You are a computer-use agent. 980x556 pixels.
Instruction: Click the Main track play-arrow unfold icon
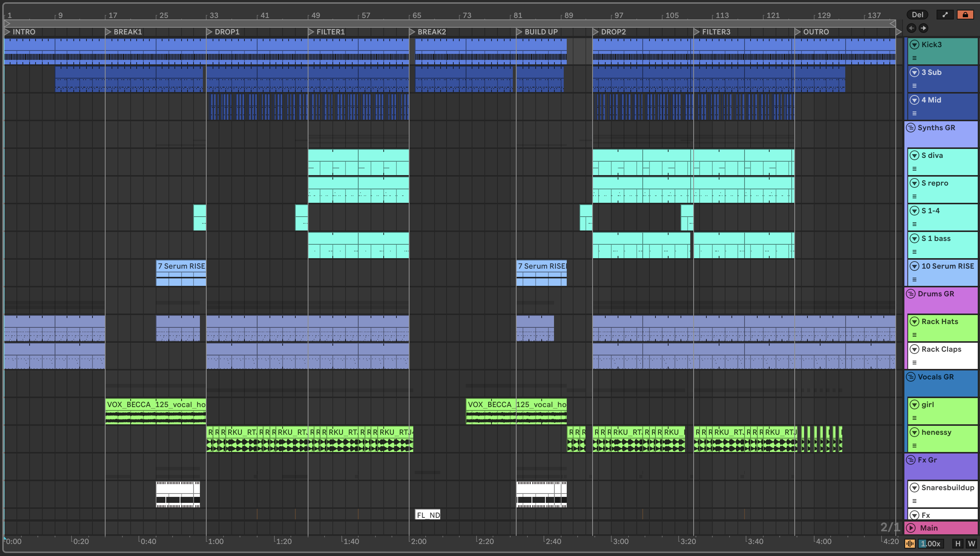[911, 528]
